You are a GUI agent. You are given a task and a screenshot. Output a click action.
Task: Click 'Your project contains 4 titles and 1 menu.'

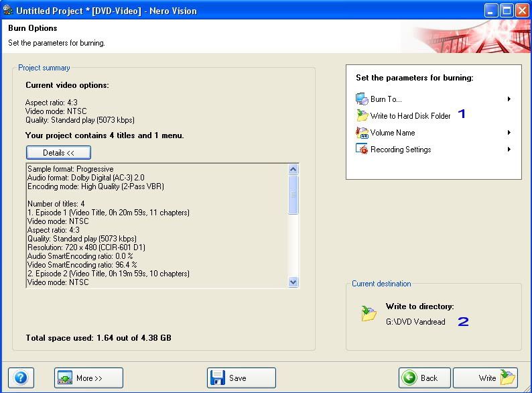pos(105,135)
